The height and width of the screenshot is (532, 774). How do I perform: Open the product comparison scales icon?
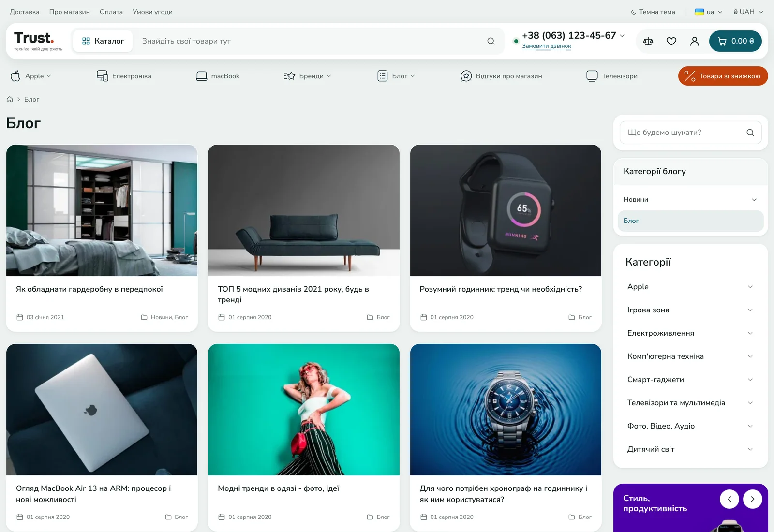[x=648, y=41]
